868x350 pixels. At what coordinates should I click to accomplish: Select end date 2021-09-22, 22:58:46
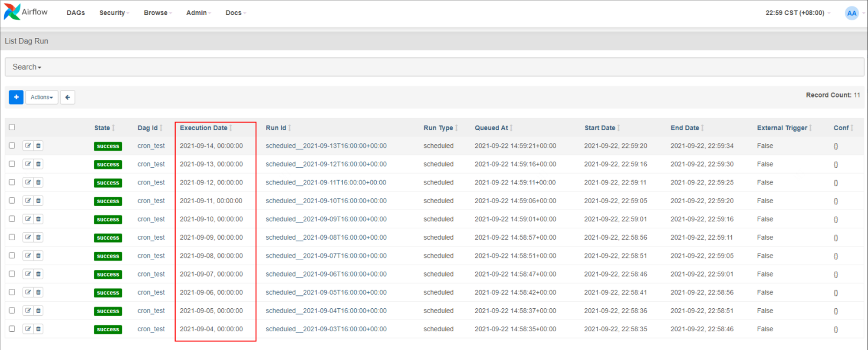coord(702,329)
